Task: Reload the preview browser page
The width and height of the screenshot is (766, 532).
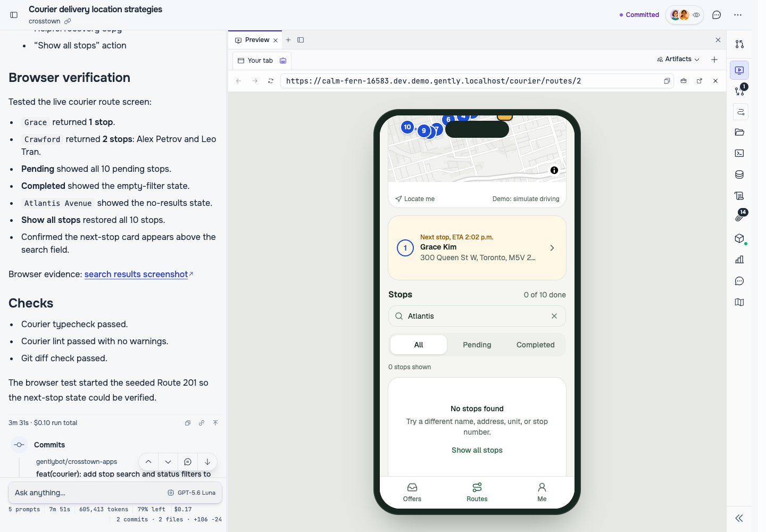Action: pos(271,81)
